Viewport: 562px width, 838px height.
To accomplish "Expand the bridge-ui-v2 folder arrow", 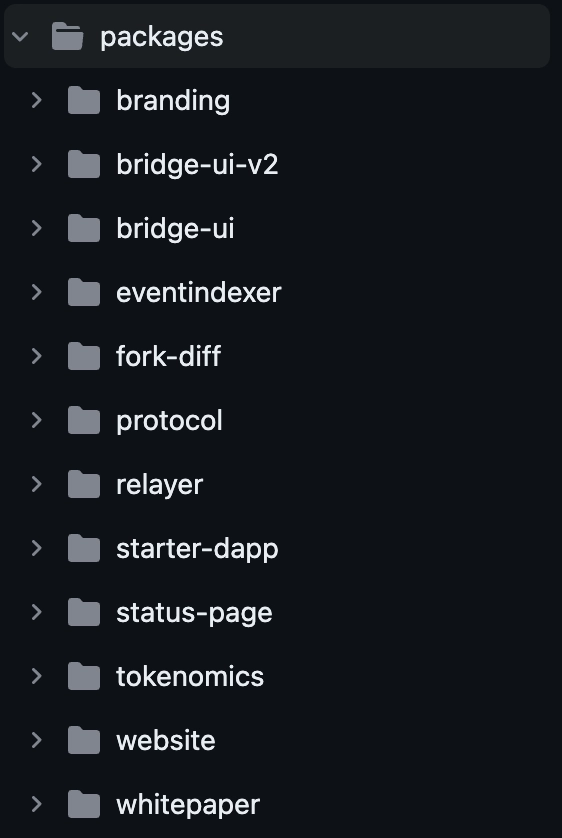I will pos(37,164).
